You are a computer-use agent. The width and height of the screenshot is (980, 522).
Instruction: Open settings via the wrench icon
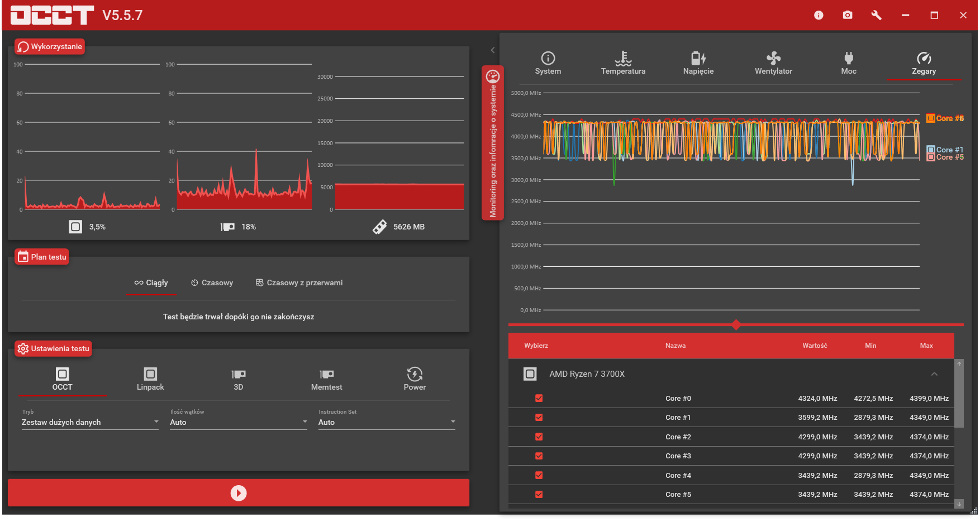876,15
